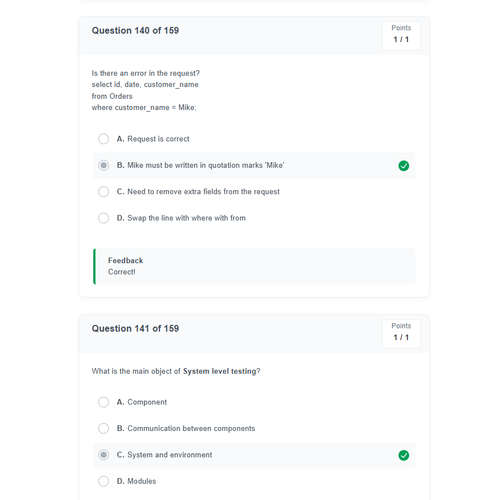Click Points box of Question 140
Image resolution: width=485 pixels, height=500 pixels.
pyautogui.click(x=401, y=36)
